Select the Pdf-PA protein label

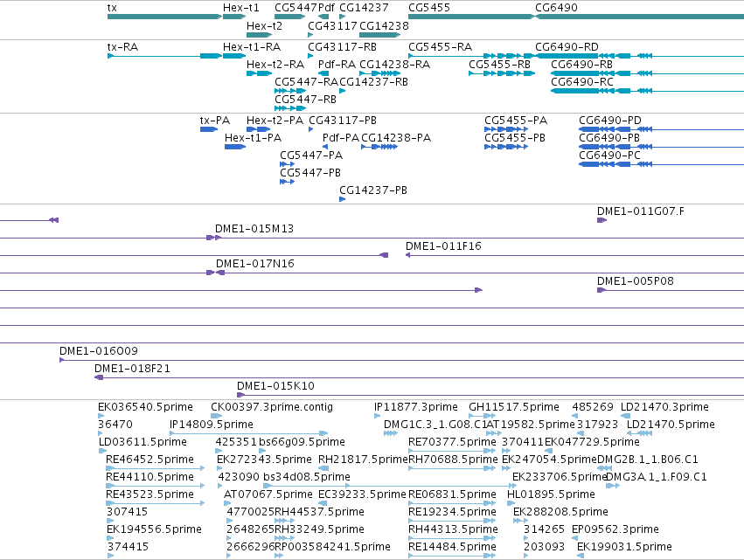click(341, 137)
